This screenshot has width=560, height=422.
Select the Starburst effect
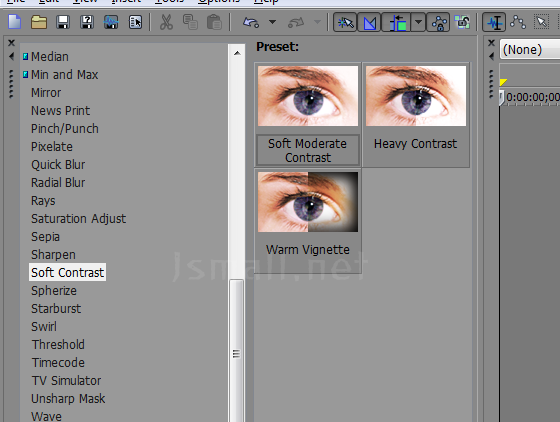click(x=56, y=308)
